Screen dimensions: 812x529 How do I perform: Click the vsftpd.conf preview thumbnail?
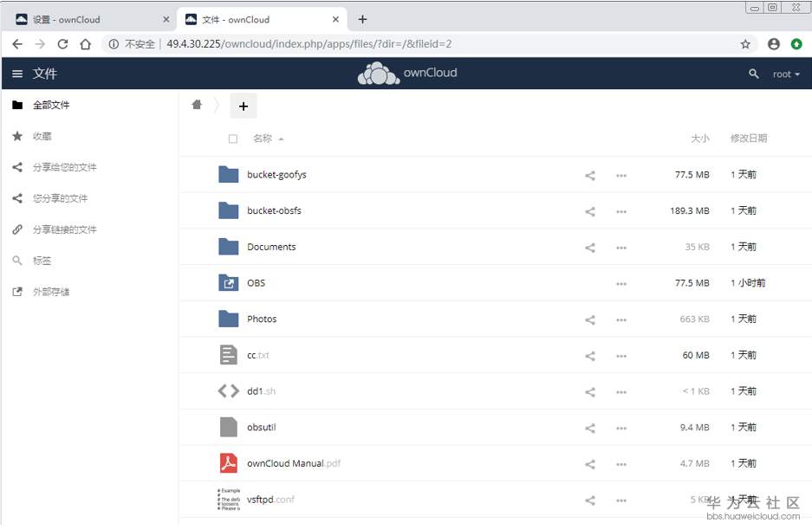tap(229, 500)
